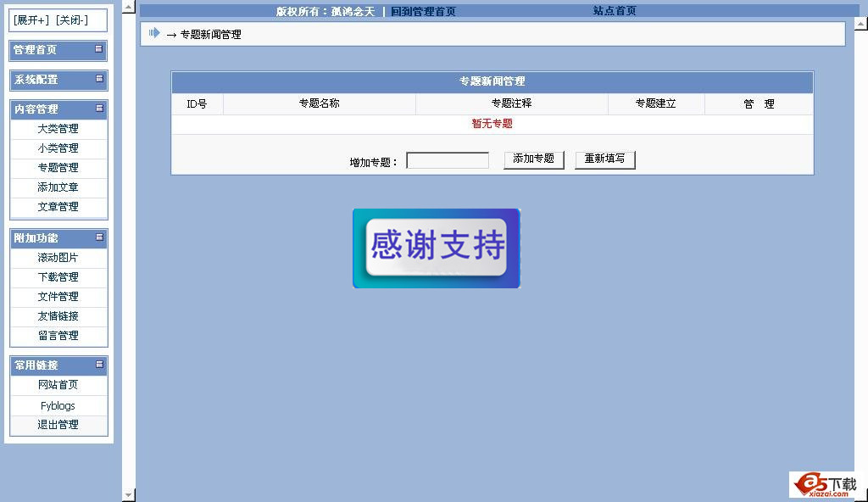Open 友情链接 management
The height and width of the screenshot is (502, 868).
tap(58, 315)
